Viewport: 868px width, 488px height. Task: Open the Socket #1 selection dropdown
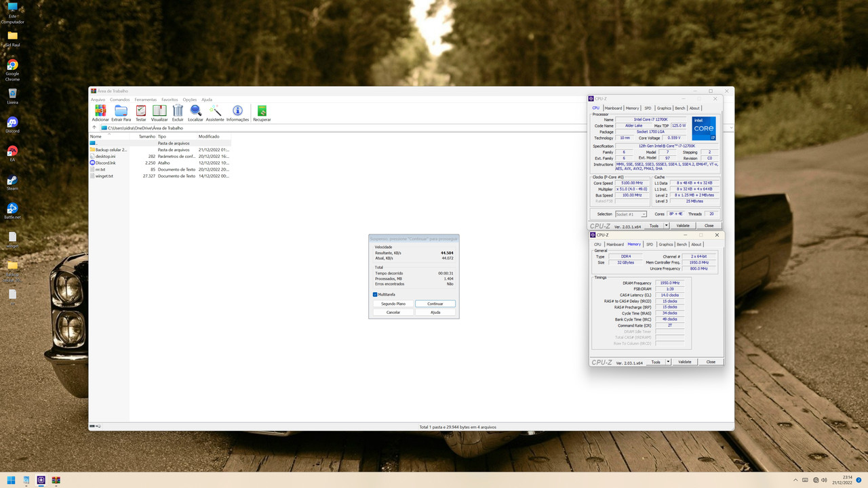(x=630, y=213)
